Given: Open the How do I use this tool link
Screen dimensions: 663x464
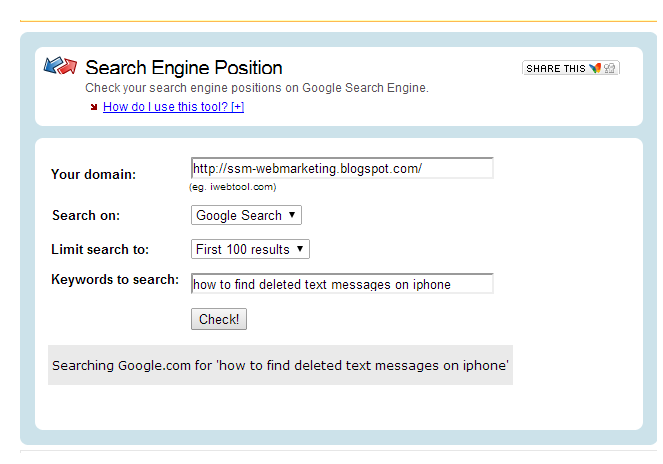Looking at the screenshot, I should click(173, 107).
